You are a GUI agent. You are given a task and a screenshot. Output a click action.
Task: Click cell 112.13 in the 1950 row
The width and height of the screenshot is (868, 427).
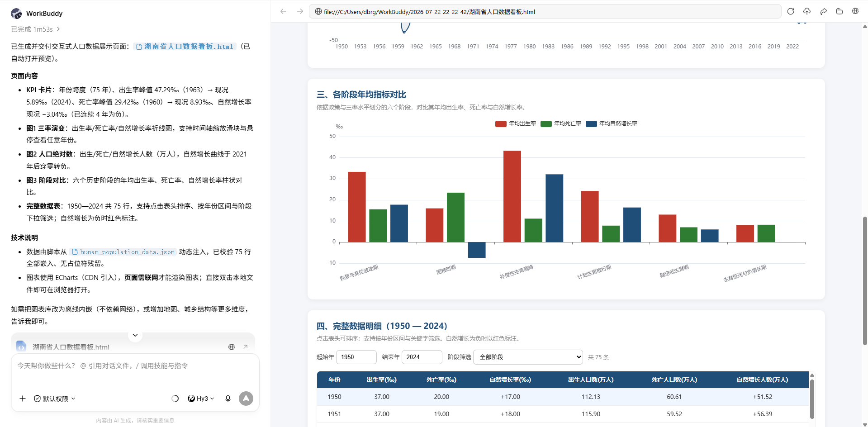591,397
